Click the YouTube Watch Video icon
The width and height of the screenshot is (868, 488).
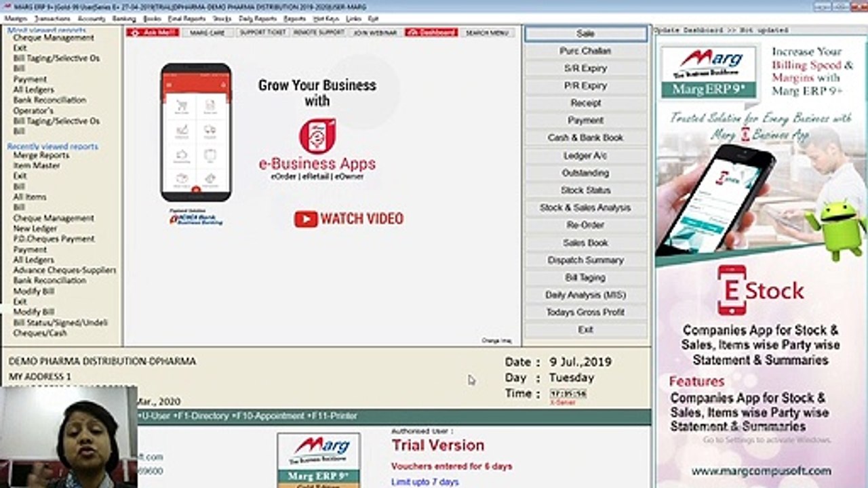coord(306,219)
